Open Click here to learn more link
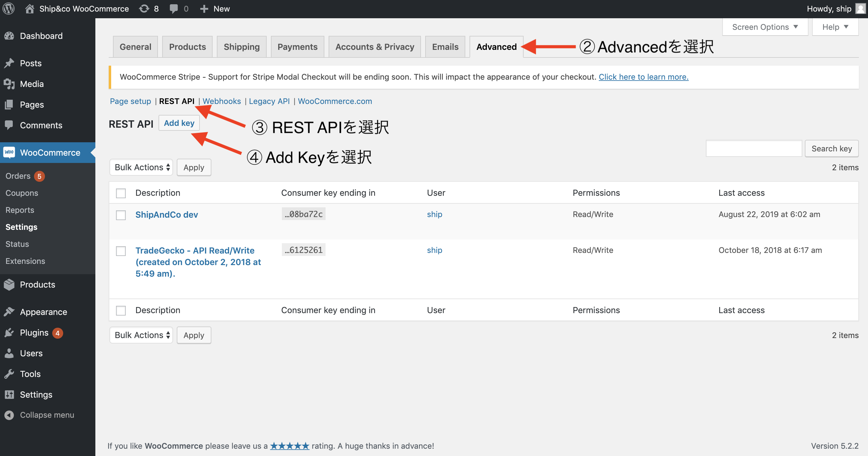 pyautogui.click(x=643, y=77)
